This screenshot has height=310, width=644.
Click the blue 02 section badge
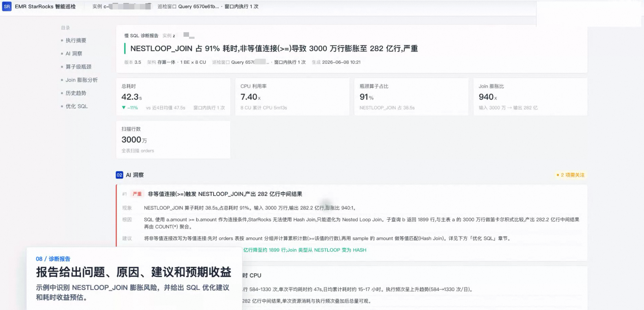(x=119, y=175)
